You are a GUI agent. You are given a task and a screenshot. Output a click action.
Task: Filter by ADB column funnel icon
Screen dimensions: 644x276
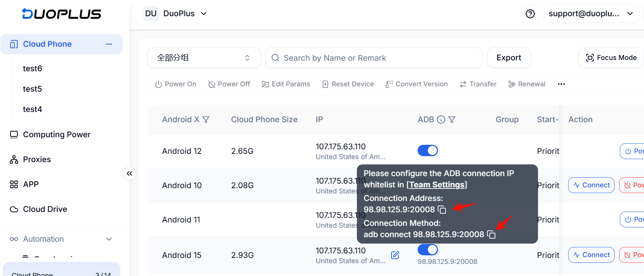tap(452, 120)
